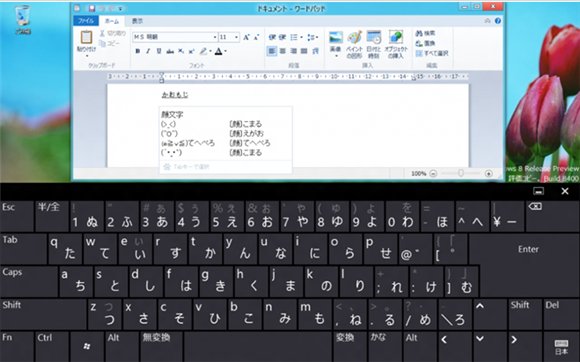Click the zoom in plus button

[x=489, y=173]
